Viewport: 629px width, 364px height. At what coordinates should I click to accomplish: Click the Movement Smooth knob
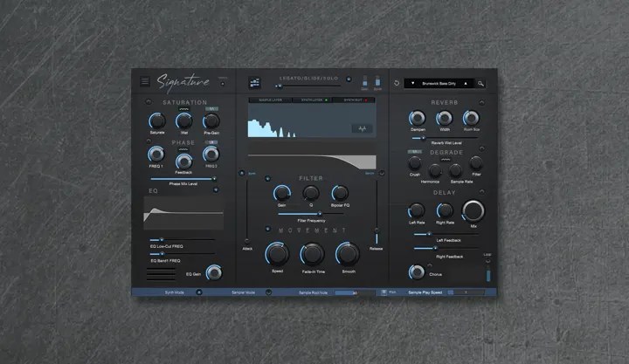(348, 254)
